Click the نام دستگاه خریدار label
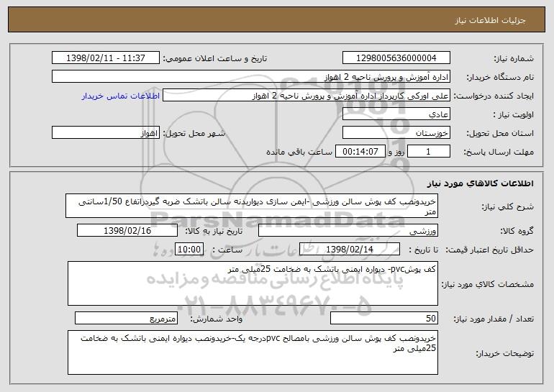This screenshot has height=392, width=554. (500, 77)
